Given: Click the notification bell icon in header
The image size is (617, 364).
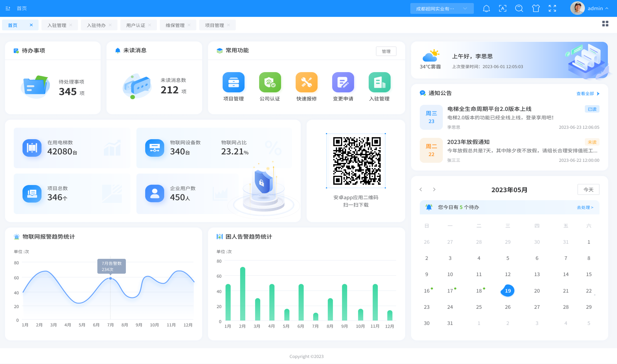Looking at the screenshot, I should (x=486, y=9).
